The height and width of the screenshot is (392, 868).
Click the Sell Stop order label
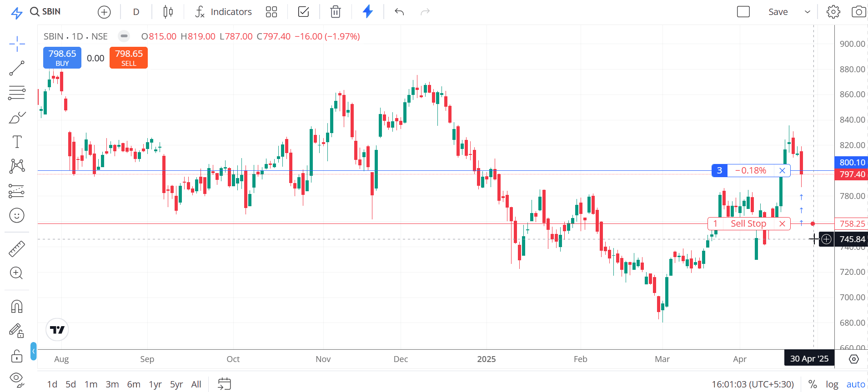(748, 223)
